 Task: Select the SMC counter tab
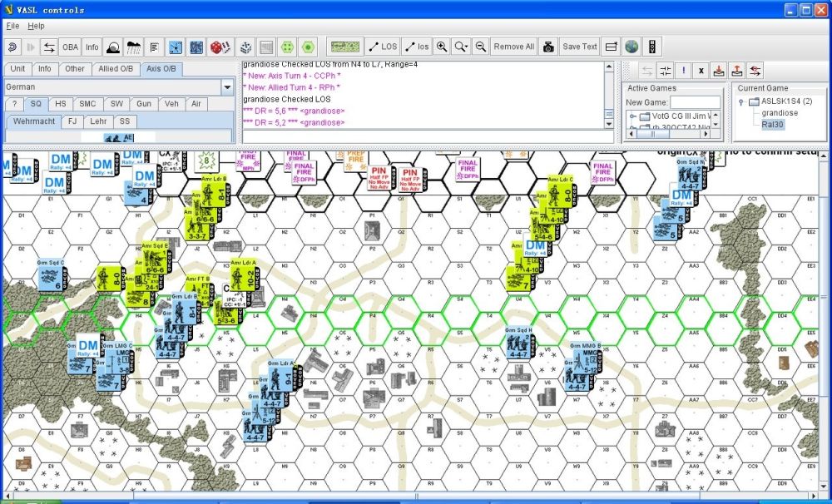pos(87,104)
